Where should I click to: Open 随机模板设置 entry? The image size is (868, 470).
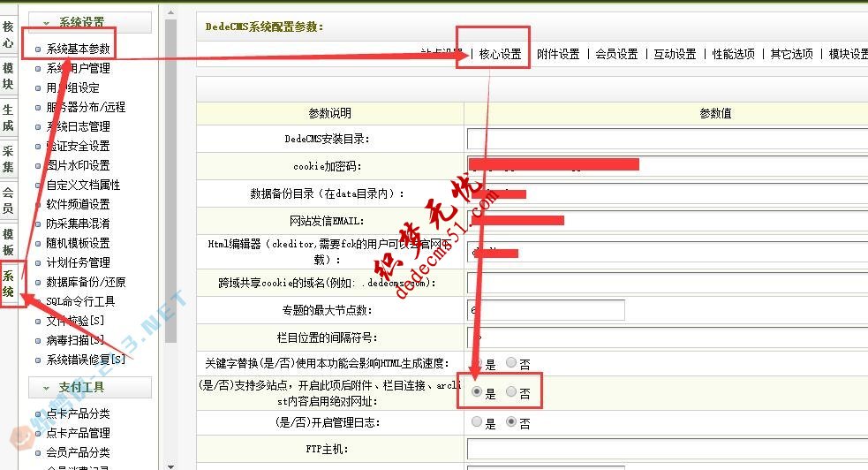tap(78, 242)
